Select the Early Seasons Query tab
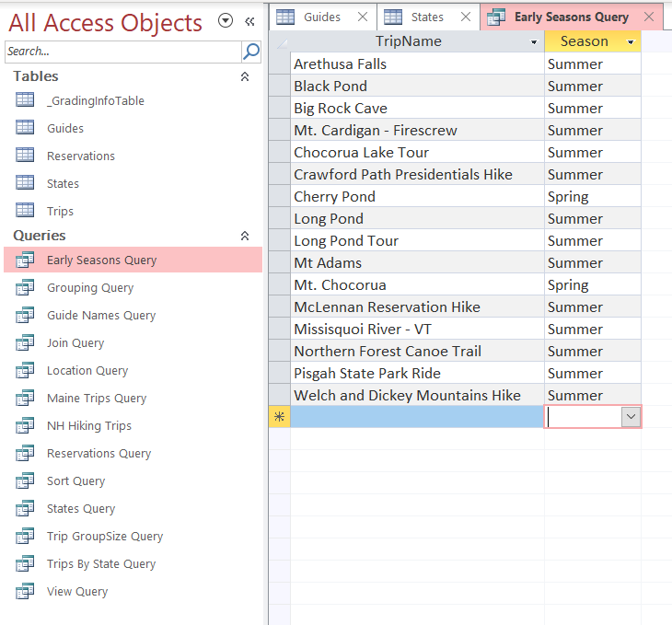Image resolution: width=672 pixels, height=625 pixels. click(571, 17)
